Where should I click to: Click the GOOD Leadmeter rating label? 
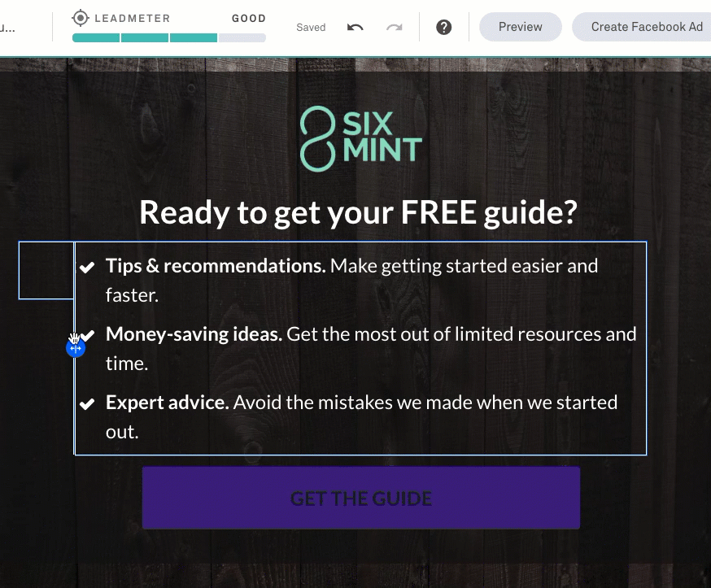pos(248,19)
